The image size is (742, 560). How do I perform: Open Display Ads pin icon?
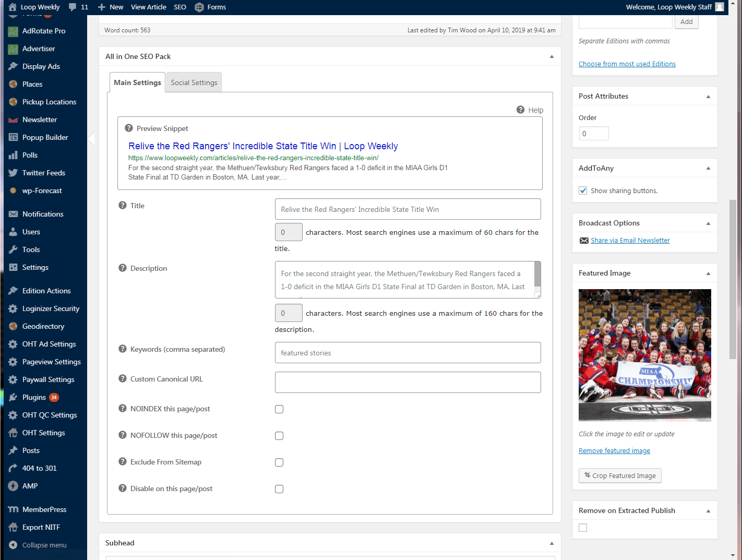13,66
